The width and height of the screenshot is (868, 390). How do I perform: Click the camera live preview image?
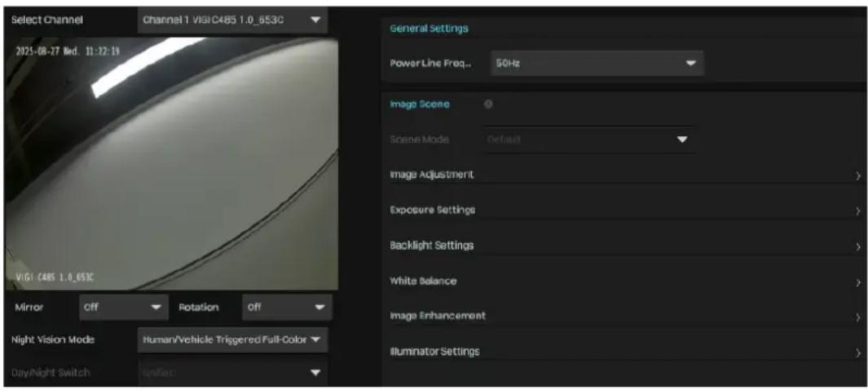pyautogui.click(x=172, y=163)
